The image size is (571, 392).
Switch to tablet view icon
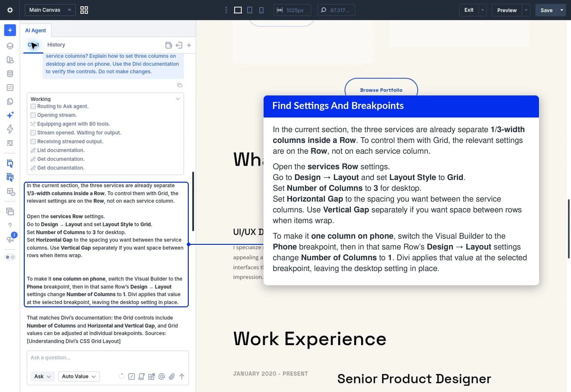coord(250,10)
